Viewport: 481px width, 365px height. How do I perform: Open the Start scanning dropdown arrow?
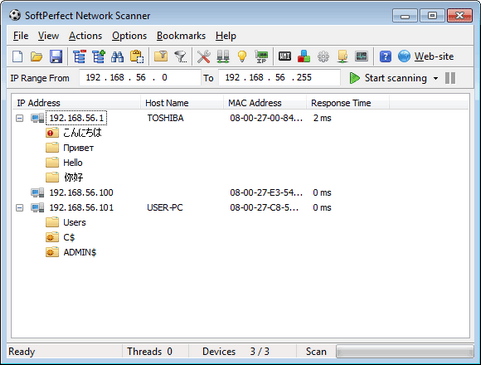(x=436, y=78)
